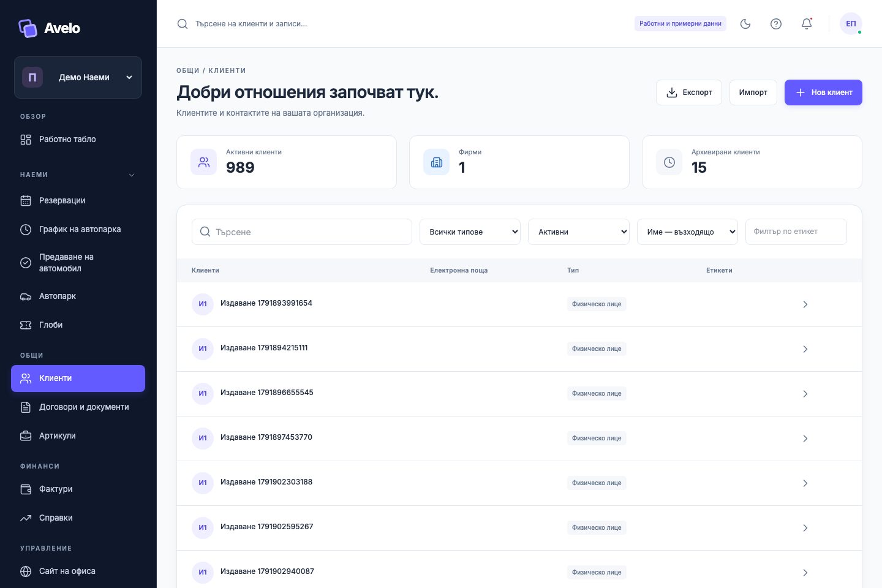Click the Avelo logo icon
The image size is (882, 588).
pos(28,28)
